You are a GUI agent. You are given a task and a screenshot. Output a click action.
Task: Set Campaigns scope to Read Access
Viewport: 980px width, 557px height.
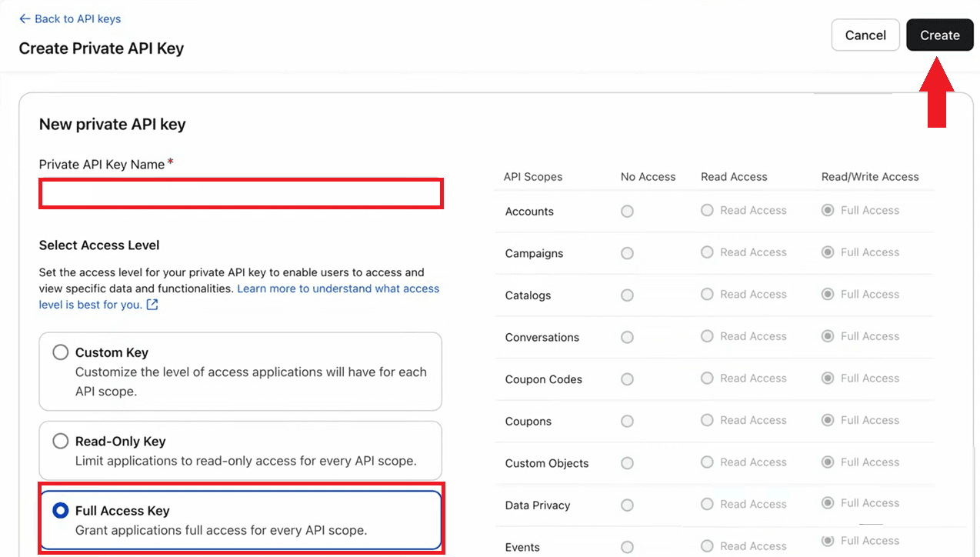707,252
